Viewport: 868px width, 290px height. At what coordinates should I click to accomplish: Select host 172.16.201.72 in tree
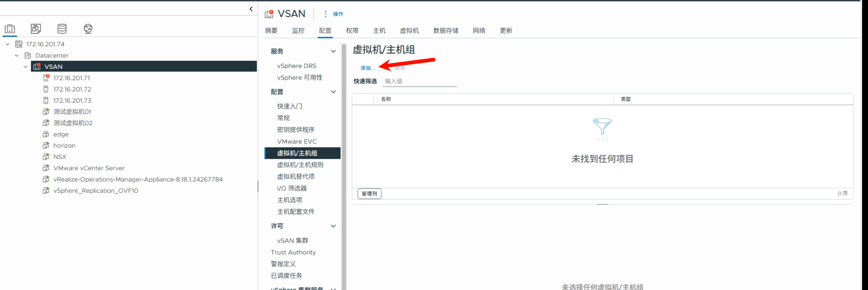pyautogui.click(x=72, y=89)
